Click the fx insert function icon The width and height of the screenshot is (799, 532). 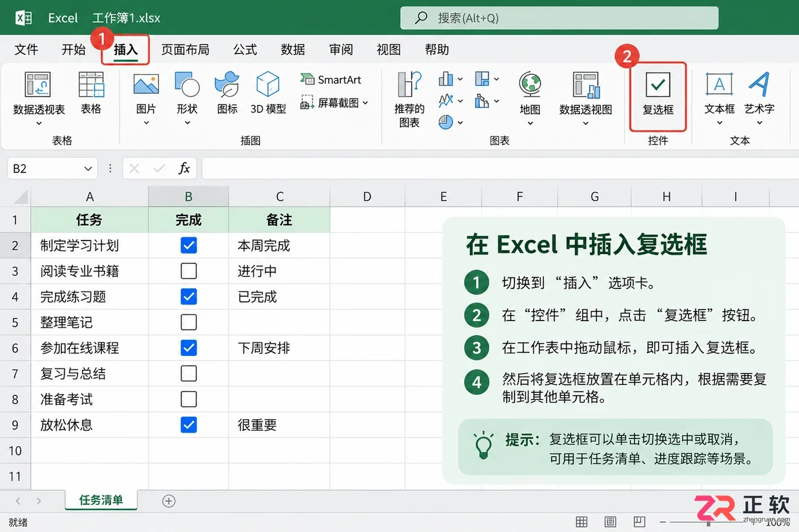[185, 168]
